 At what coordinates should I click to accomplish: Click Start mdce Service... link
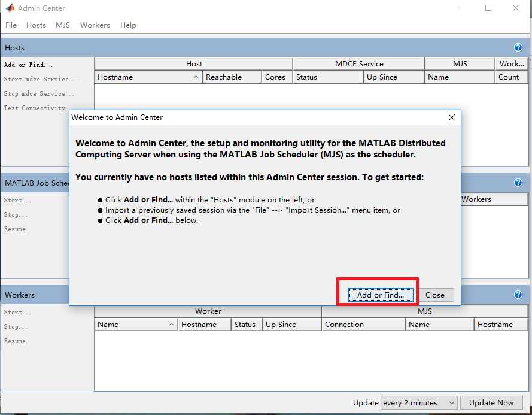tap(41, 79)
